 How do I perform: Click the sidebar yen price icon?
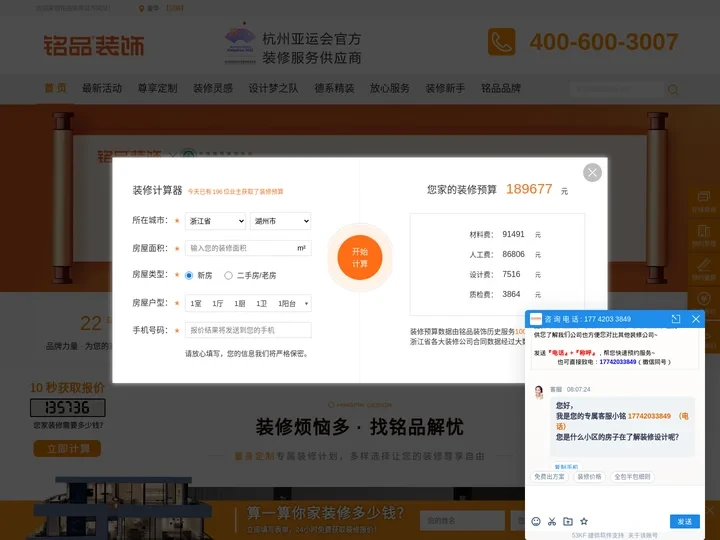click(703, 298)
